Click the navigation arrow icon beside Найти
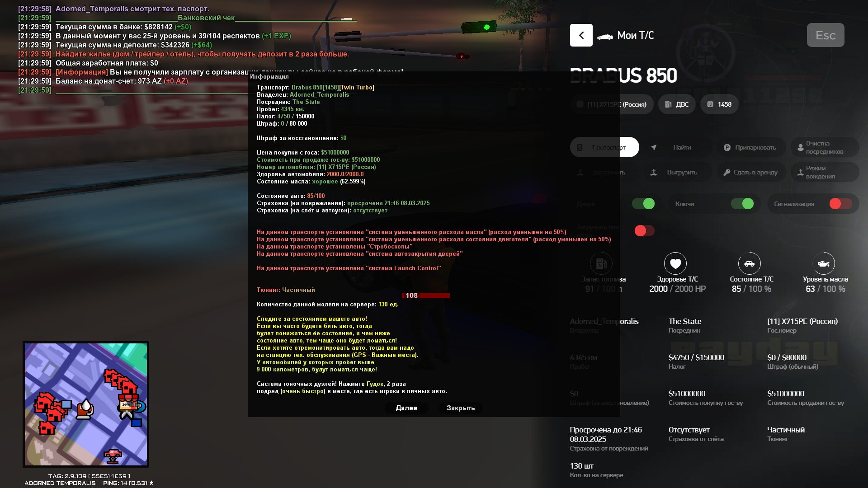Screen dimensions: 868x488 pos(653,147)
